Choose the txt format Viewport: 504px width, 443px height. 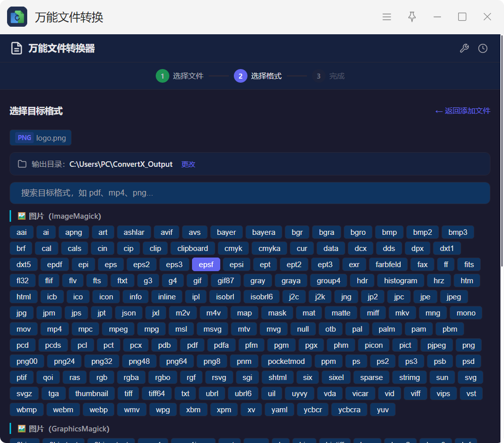tap(185, 394)
